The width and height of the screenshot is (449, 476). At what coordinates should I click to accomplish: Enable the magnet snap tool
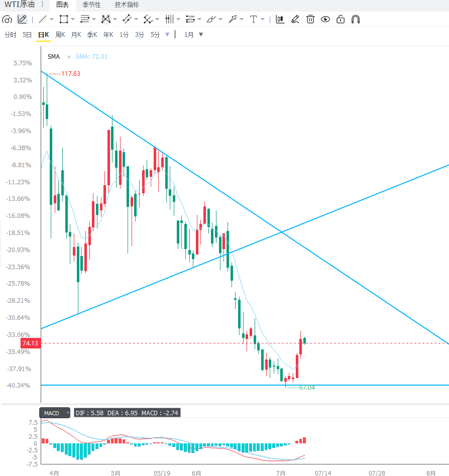coord(356,20)
